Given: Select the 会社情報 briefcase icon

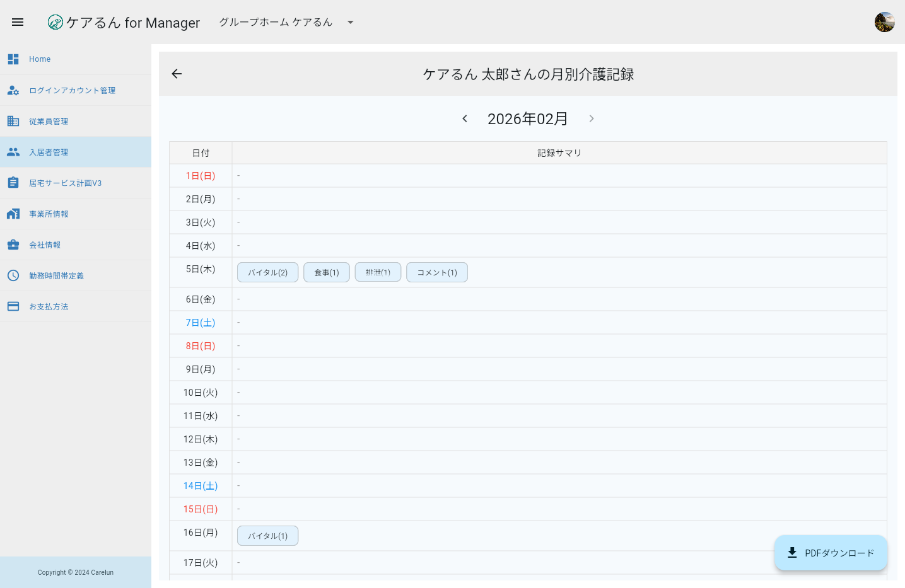Looking at the screenshot, I should coord(13,245).
